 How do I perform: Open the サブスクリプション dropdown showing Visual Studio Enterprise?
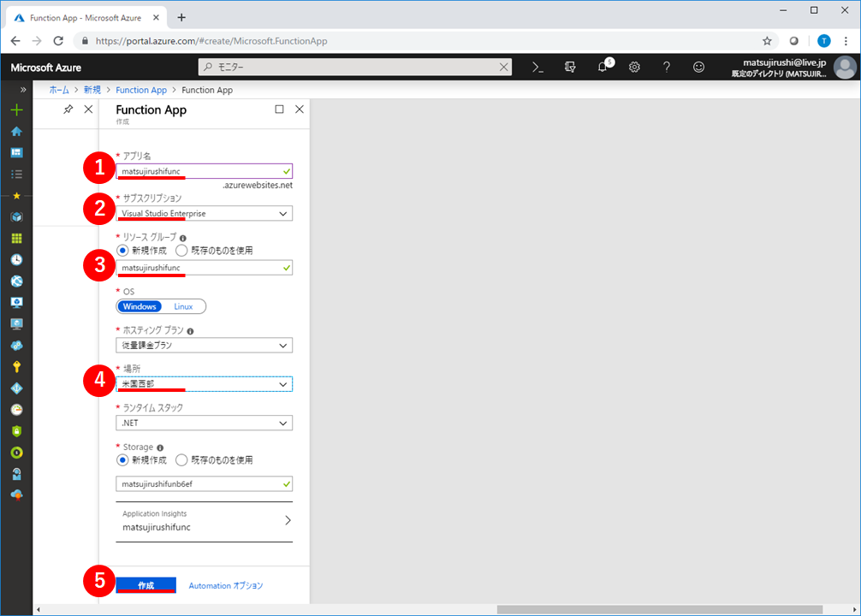coord(204,214)
